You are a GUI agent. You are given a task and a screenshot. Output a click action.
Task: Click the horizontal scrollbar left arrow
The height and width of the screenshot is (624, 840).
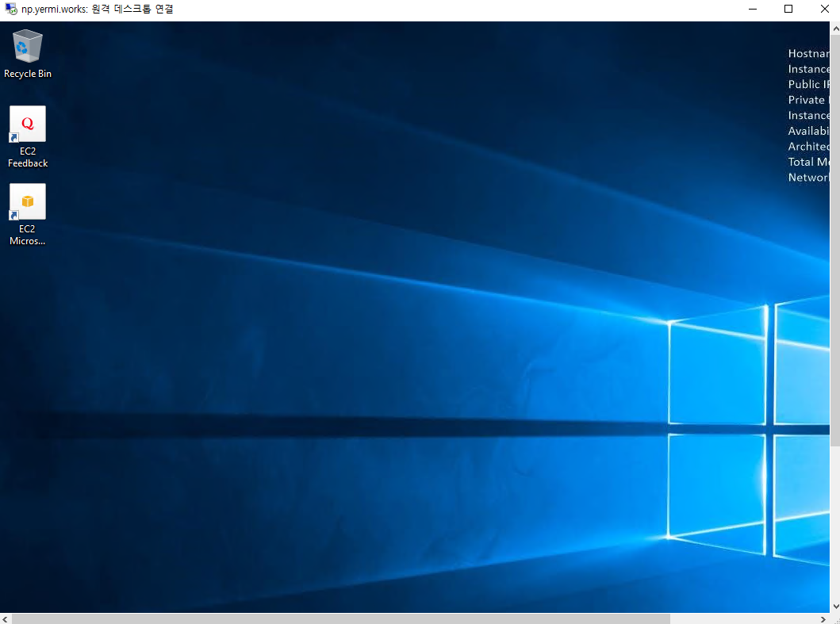(x=6, y=618)
